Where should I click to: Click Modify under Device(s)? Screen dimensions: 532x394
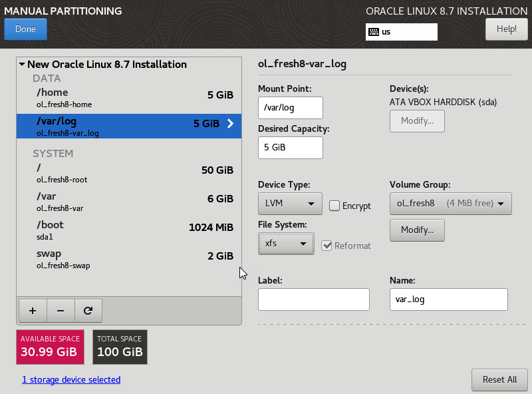point(417,121)
